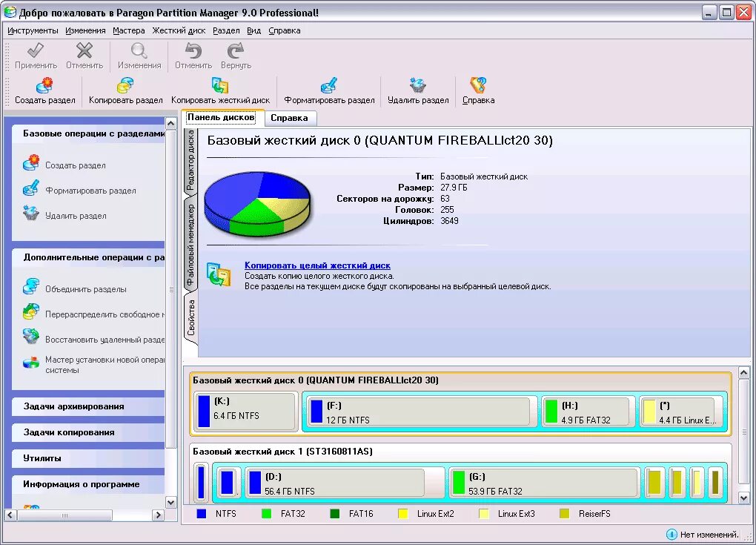Click the undo arrow labeled Отменить
Screen dimensions: 756x545
point(193,50)
